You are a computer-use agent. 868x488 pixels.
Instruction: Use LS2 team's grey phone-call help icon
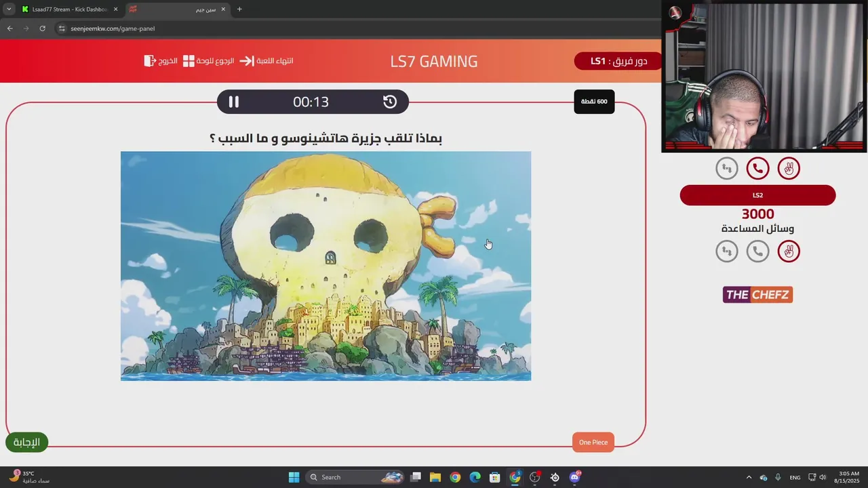(757, 251)
